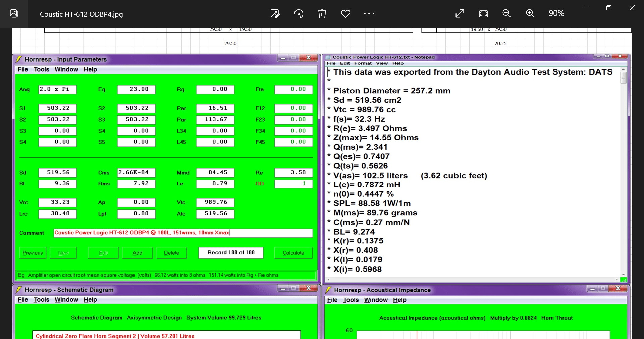Click the SPL= 88.58 1W/1m line in Notepad
Image resolution: width=644 pixels, height=339 pixels.
pyautogui.click(x=369, y=203)
